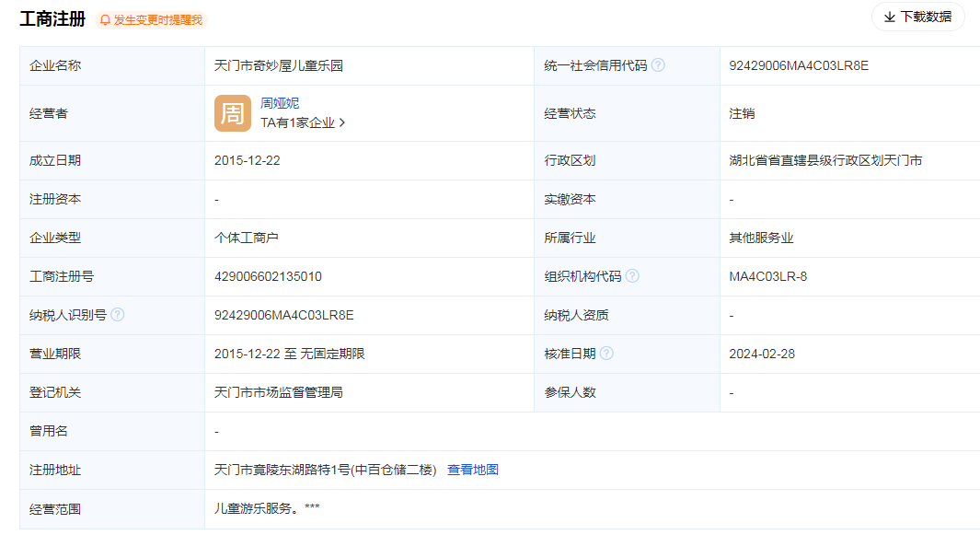
Task: Click the orange 周 avatar icon
Action: [x=232, y=113]
